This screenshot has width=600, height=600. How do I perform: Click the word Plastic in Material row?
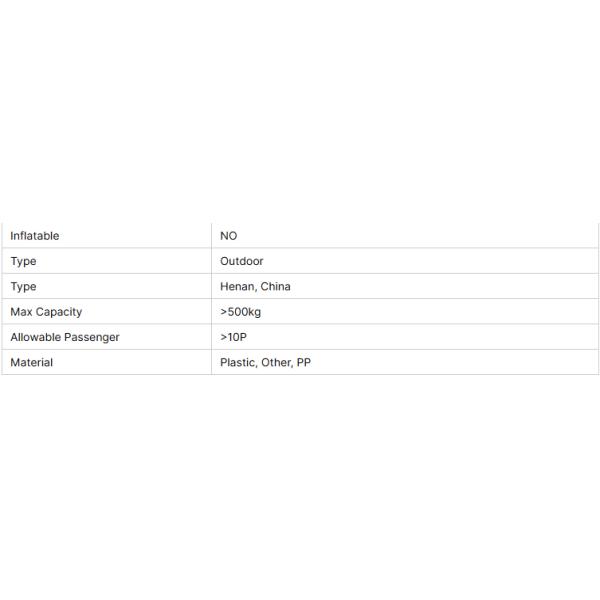(x=237, y=362)
